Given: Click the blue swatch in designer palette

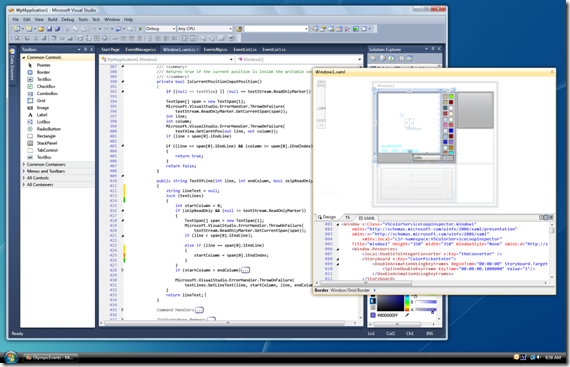Looking at the screenshot, I should (x=451, y=131).
